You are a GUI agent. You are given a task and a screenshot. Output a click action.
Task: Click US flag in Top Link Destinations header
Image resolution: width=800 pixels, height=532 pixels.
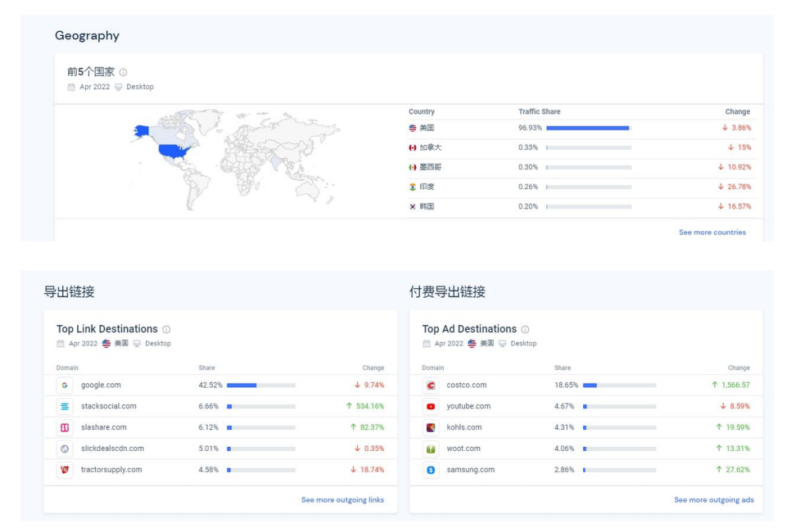(x=106, y=344)
